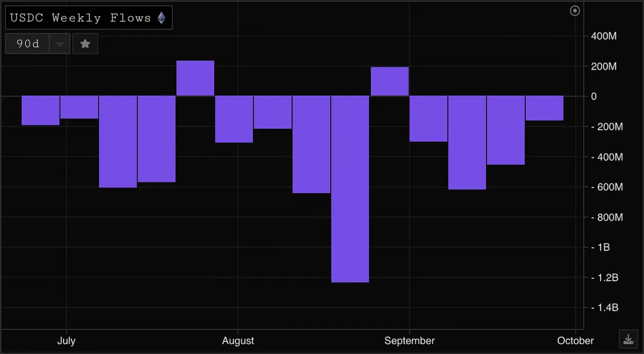
Task: Click the August label on x-axis
Action: point(238,341)
